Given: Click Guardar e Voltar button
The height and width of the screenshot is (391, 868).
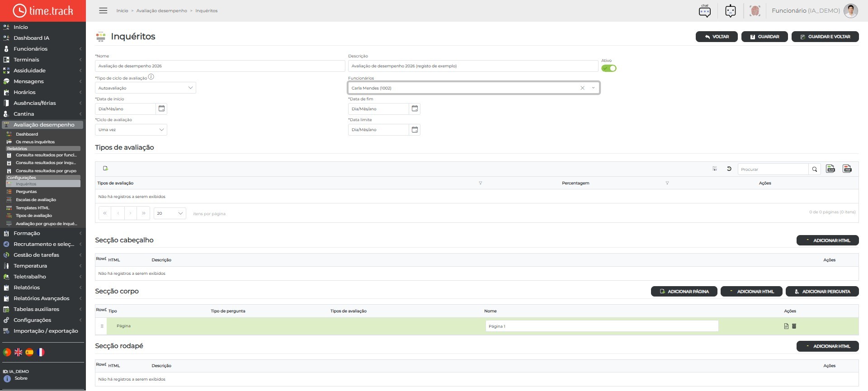Looking at the screenshot, I should coord(825,37).
